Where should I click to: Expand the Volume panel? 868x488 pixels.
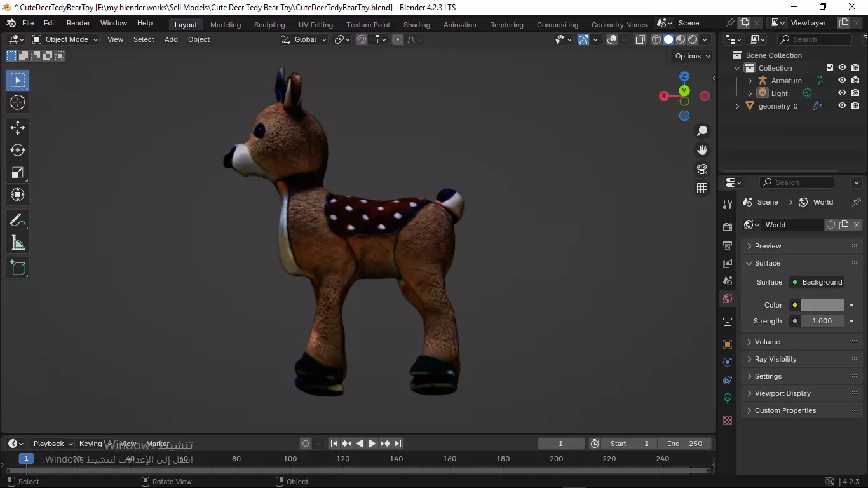point(802,342)
